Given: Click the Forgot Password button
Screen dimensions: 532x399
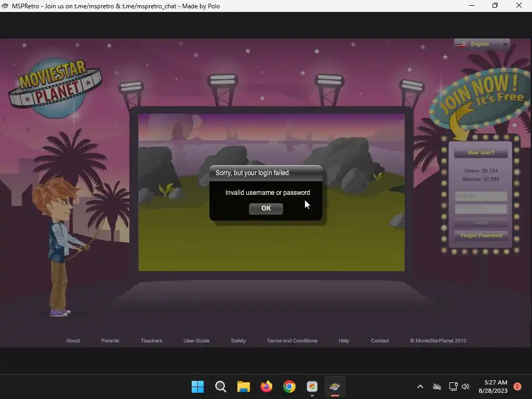Looking at the screenshot, I should tap(481, 235).
